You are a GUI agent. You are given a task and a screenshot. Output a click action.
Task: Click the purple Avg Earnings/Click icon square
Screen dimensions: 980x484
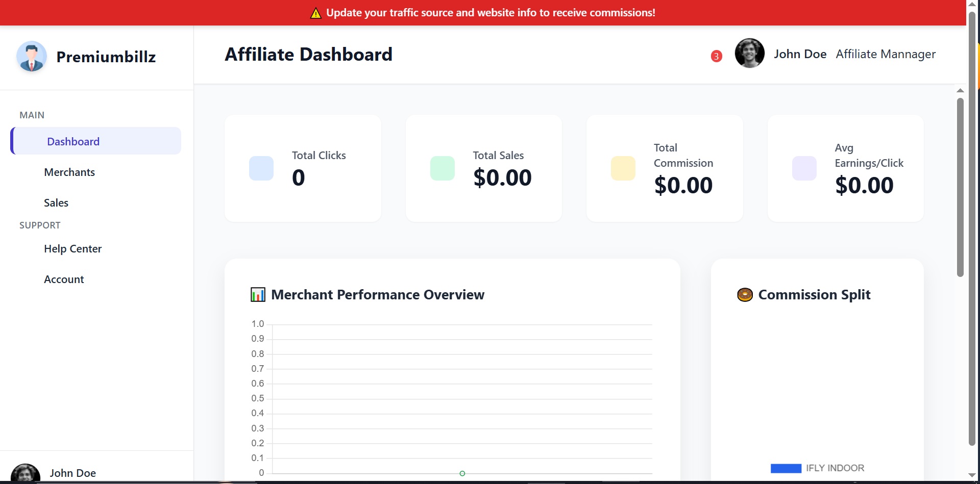804,168
